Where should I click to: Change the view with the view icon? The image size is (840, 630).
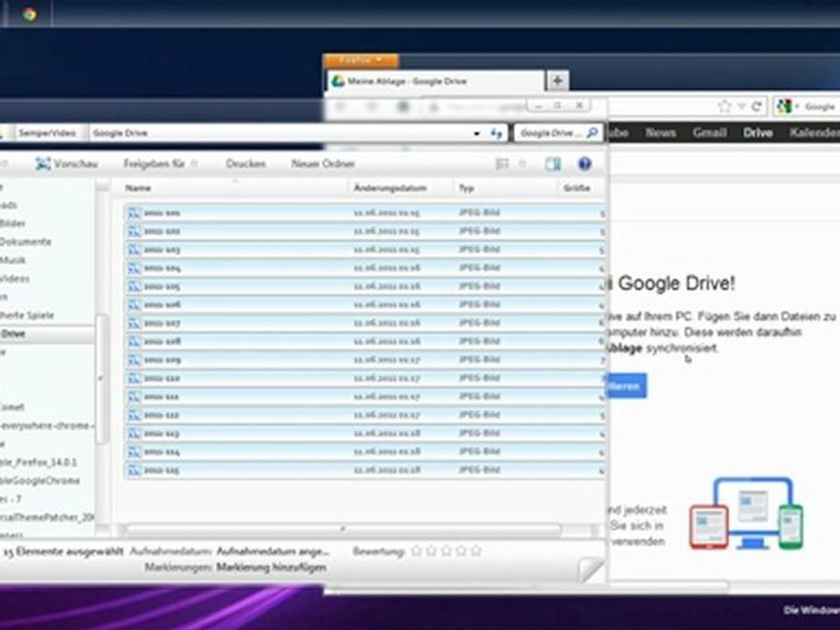502,164
